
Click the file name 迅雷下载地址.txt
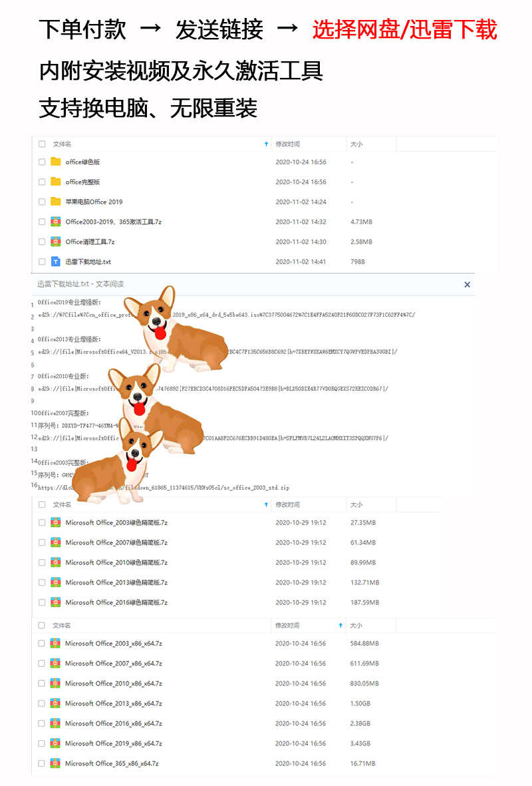(88, 262)
